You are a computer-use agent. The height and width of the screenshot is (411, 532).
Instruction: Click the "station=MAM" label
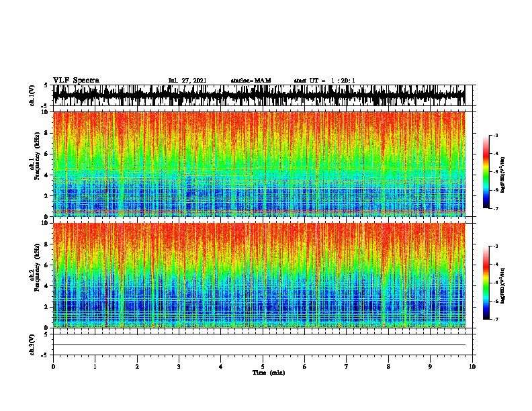click(251, 81)
